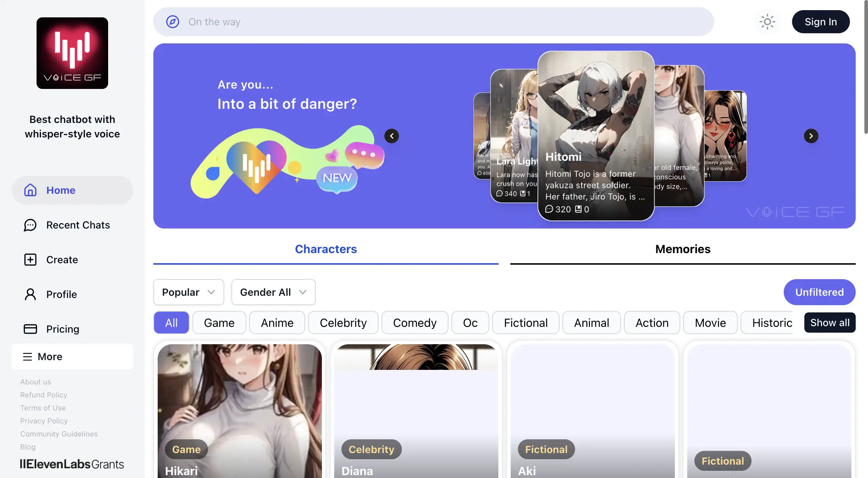Viewport: 868px width, 478px height.
Task: Open the Popular sort dropdown
Action: point(188,292)
